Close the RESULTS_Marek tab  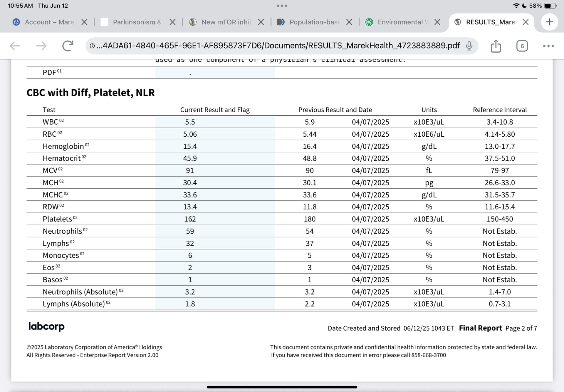[526, 22]
